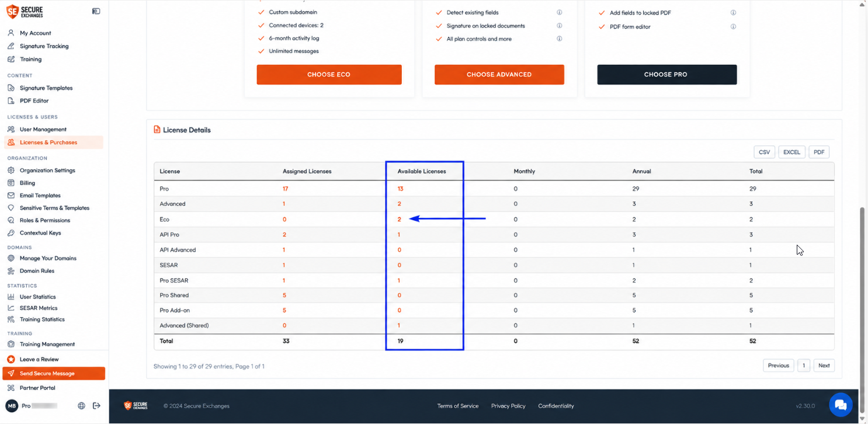Export license table as CSV

[x=764, y=152]
